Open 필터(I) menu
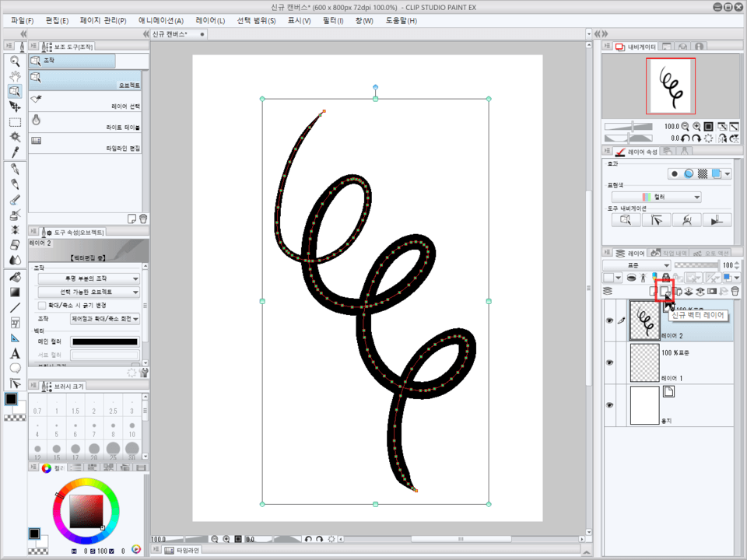 click(333, 20)
